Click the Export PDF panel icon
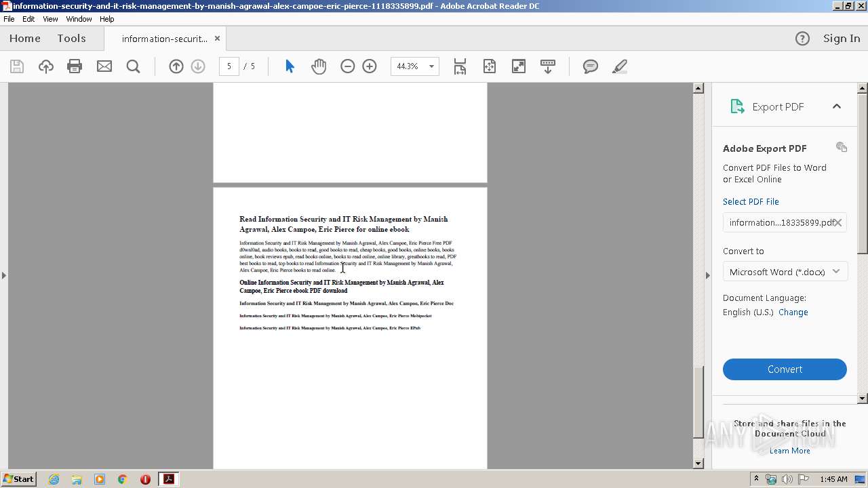868x488 pixels. [x=737, y=106]
